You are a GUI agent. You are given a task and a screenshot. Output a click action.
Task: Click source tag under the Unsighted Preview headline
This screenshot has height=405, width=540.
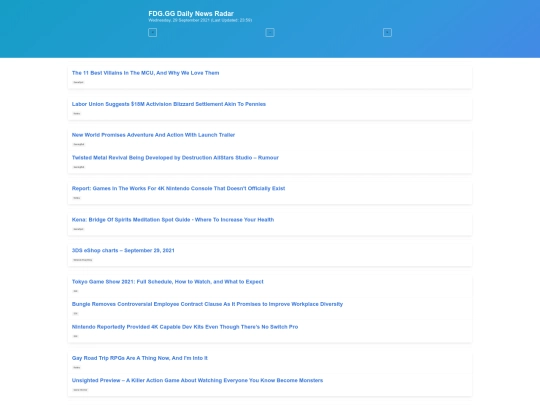(x=80, y=390)
